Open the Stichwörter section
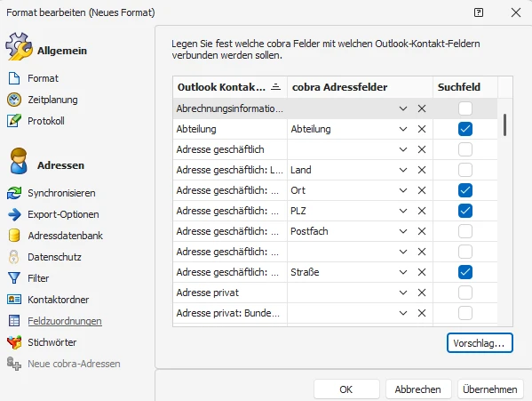The image size is (532, 401). (52, 342)
